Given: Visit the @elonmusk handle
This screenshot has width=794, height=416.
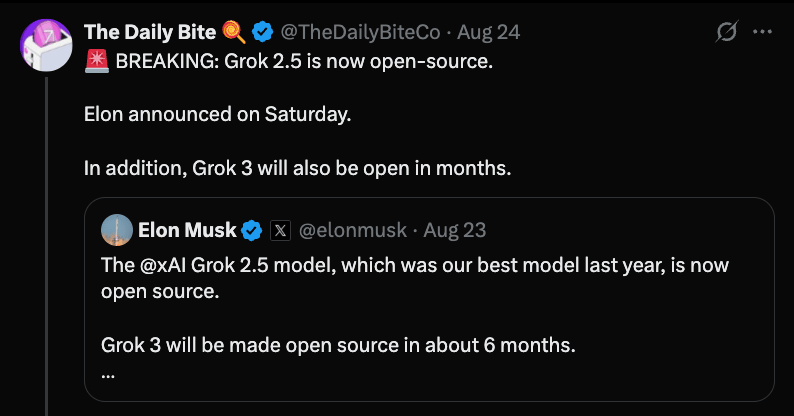Looking at the screenshot, I should [352, 230].
